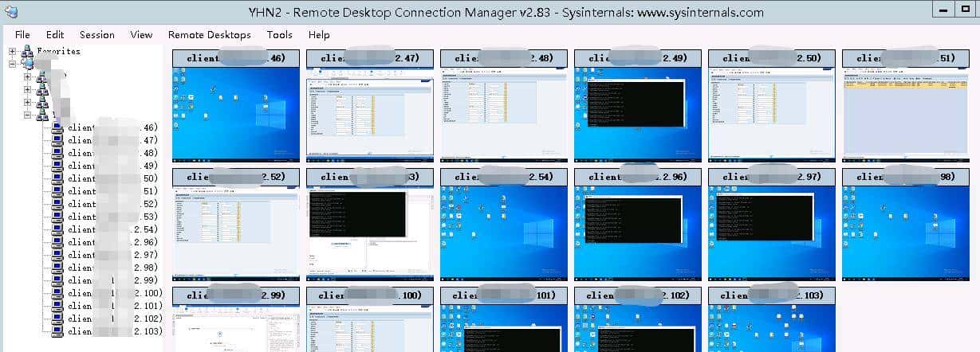Select tree entry client ending 2.102
This screenshot has height=352, width=980.
point(115,319)
